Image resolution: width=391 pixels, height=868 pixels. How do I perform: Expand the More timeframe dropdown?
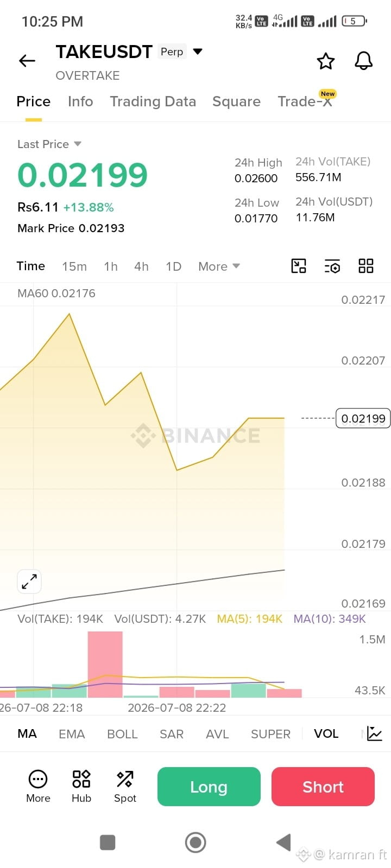[219, 266]
